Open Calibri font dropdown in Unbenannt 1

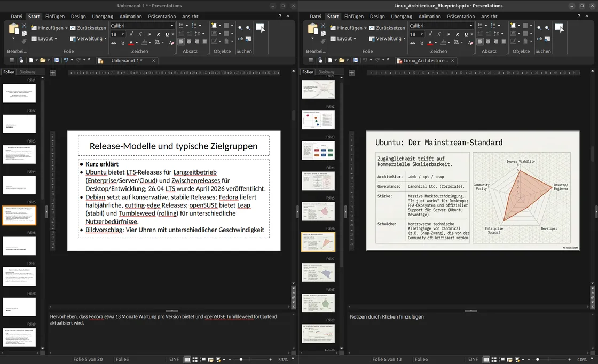pyautogui.click(x=172, y=26)
